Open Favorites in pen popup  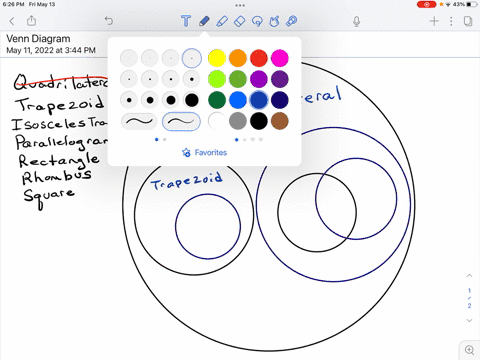tap(204, 153)
